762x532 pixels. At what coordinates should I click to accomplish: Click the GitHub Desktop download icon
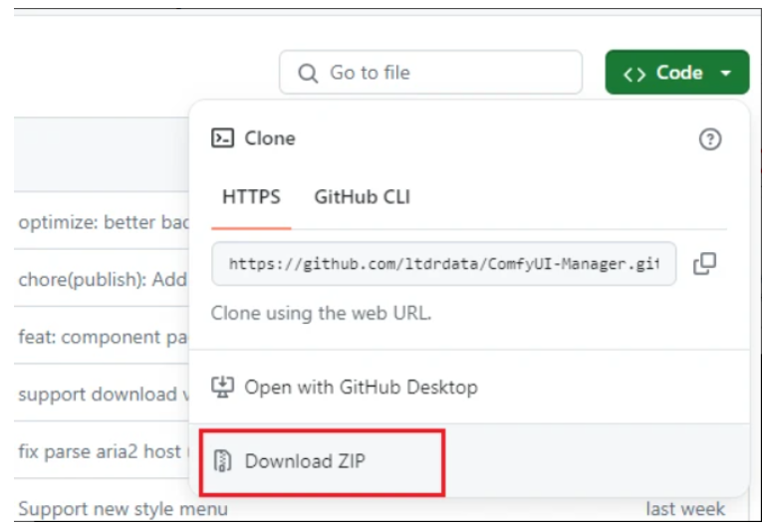222,388
